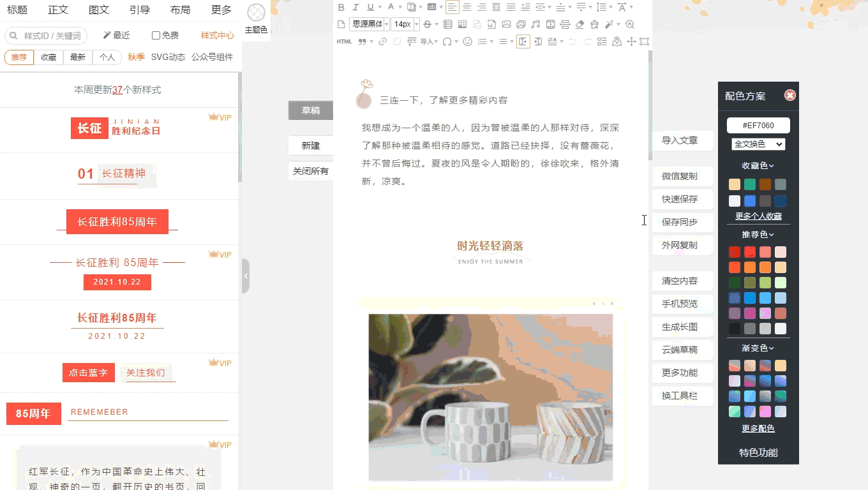Toggle fullscreen editor icon

644,41
